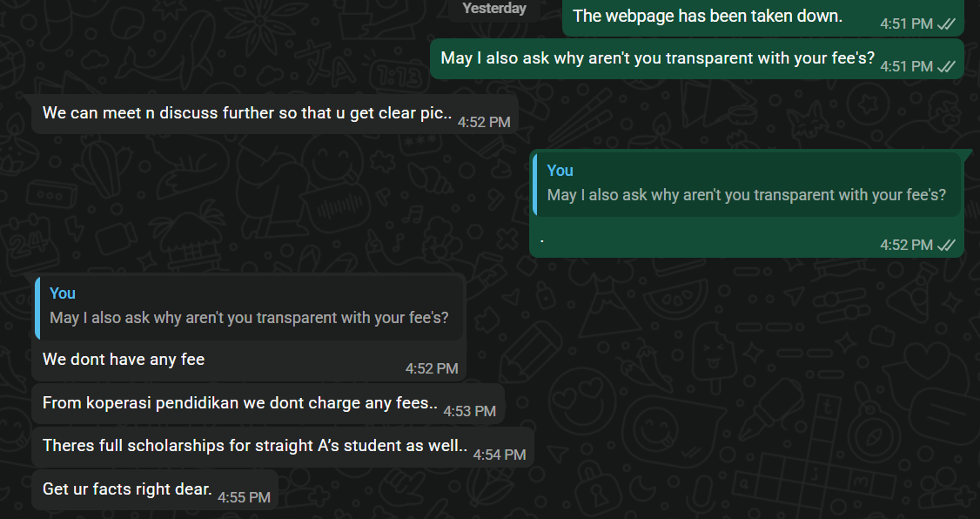Click read receipt ticks on the 4:52 PM sent message
980x519 pixels.
tap(946, 246)
